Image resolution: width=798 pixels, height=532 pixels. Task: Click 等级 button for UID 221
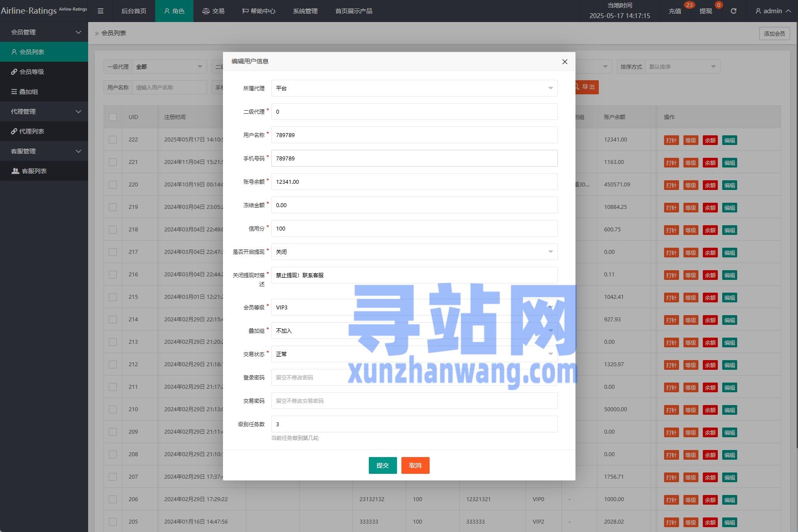tap(690, 163)
